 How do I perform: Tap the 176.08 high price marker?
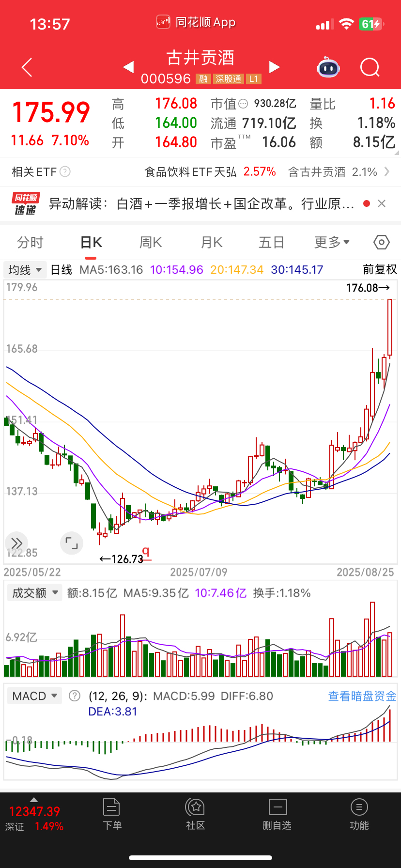pyautogui.click(x=368, y=288)
